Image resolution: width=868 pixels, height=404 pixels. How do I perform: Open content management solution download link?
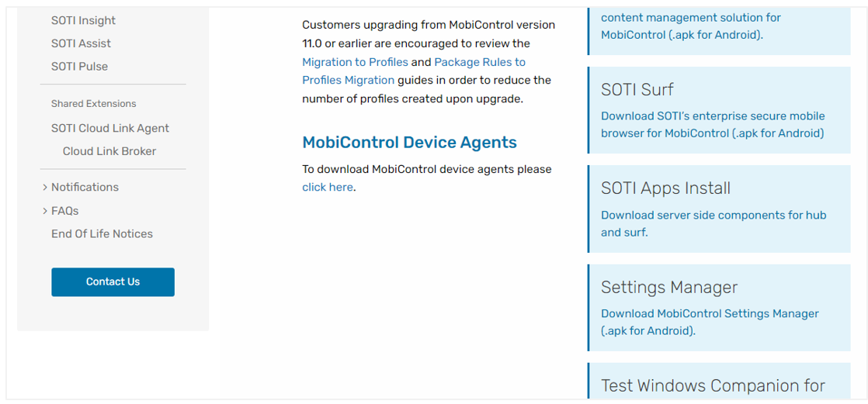[690, 26]
